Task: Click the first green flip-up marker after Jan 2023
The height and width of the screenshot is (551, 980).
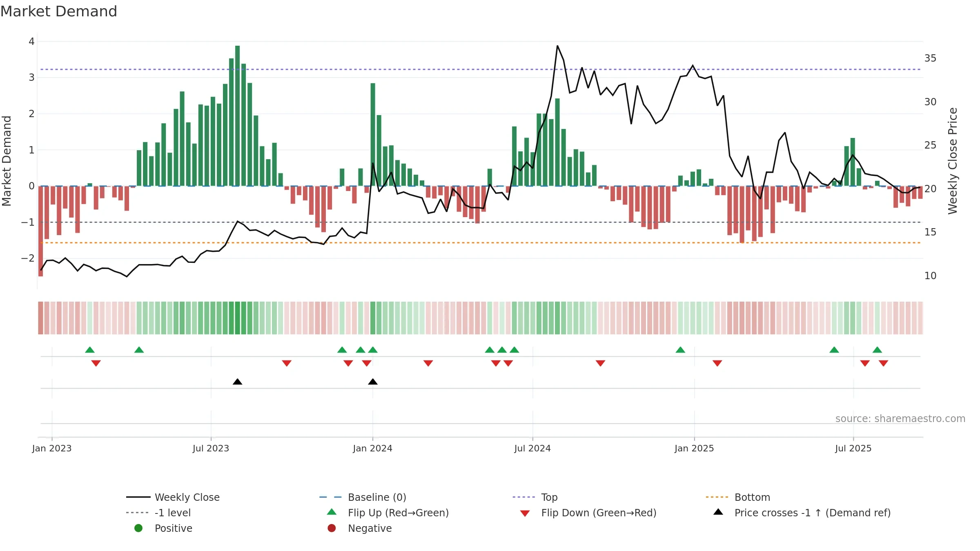Action: click(x=90, y=350)
